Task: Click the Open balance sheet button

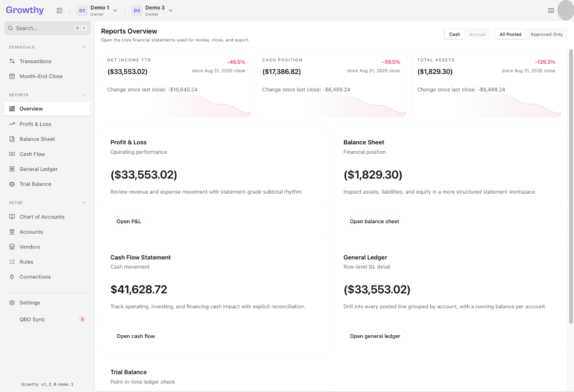Action: click(374, 222)
